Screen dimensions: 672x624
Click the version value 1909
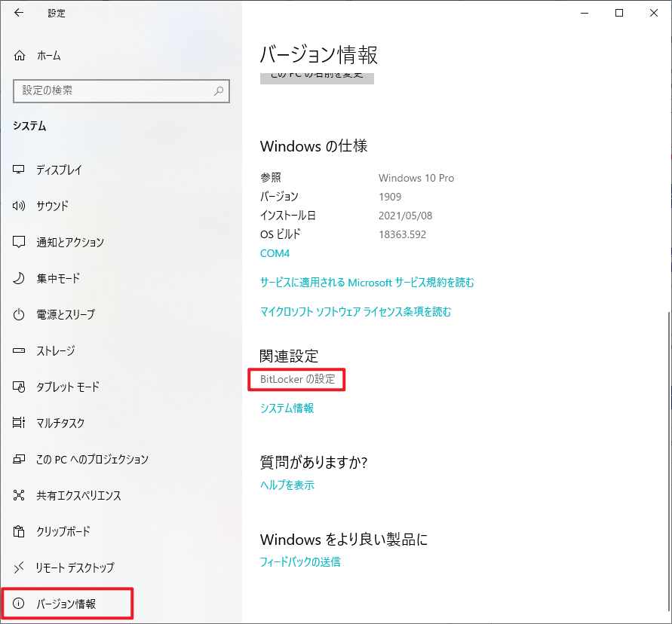(x=390, y=197)
